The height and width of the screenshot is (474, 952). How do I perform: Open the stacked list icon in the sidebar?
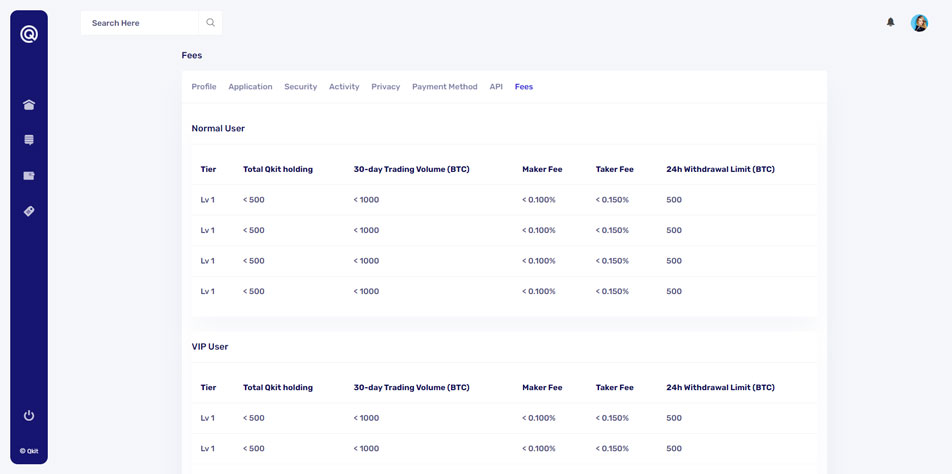(x=29, y=140)
